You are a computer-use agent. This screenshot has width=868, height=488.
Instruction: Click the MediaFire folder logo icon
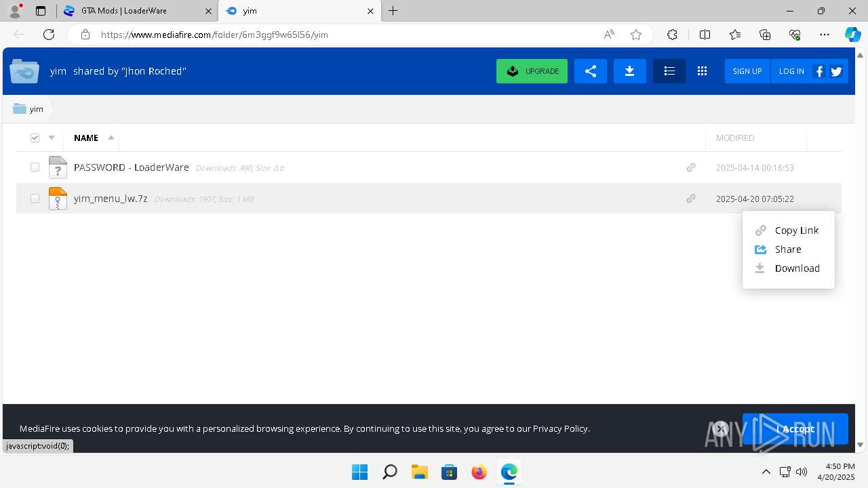[24, 71]
